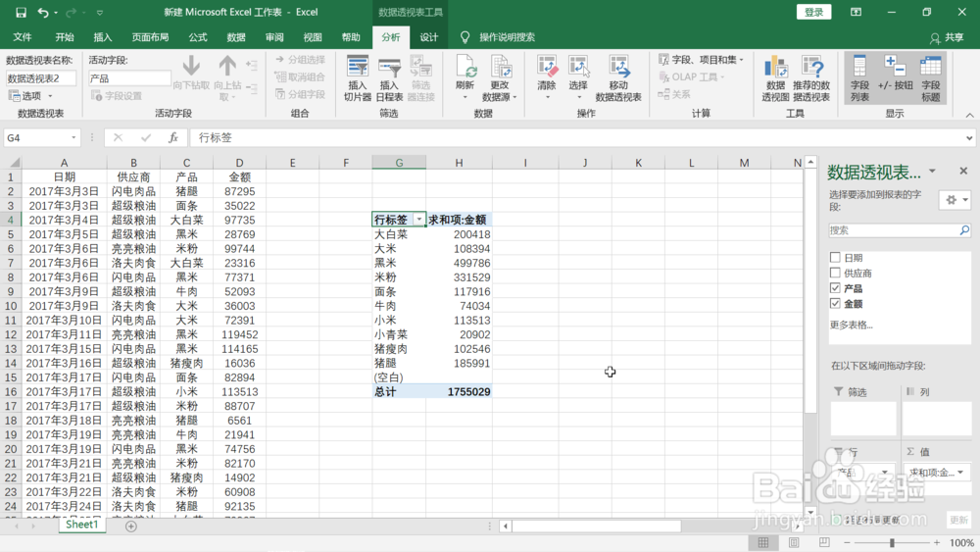Adjust the zoom slider handle
The image size is (980, 552).
click(x=892, y=542)
